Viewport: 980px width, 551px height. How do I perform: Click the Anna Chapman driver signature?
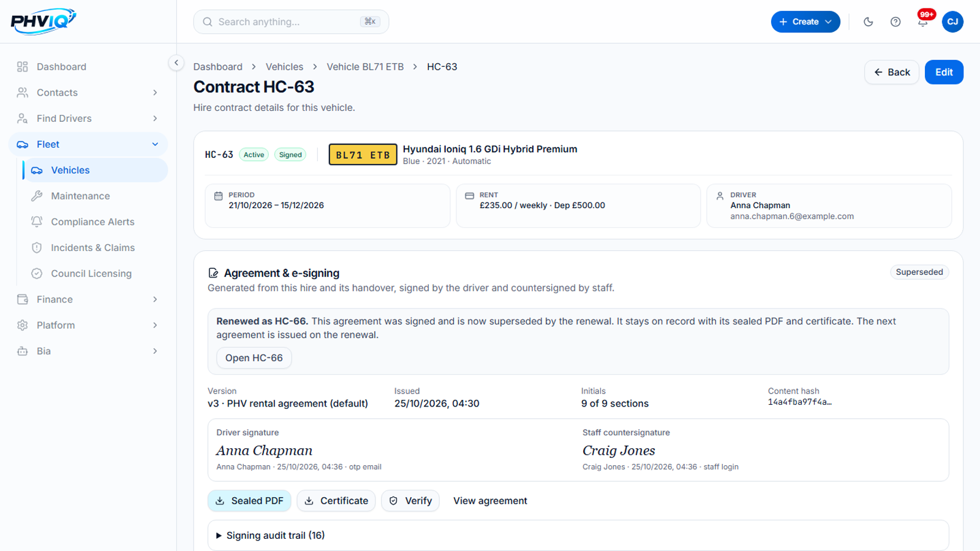coord(265,451)
